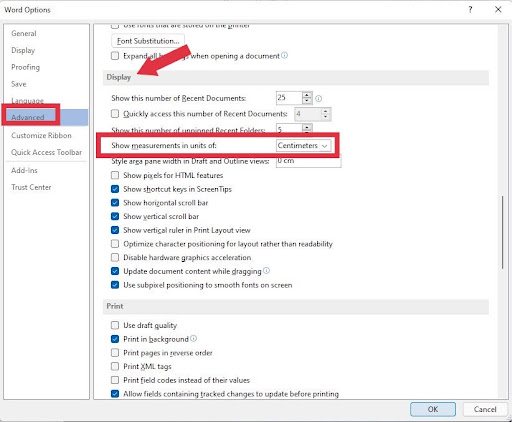Uncheck Print in background

pyautogui.click(x=115, y=339)
